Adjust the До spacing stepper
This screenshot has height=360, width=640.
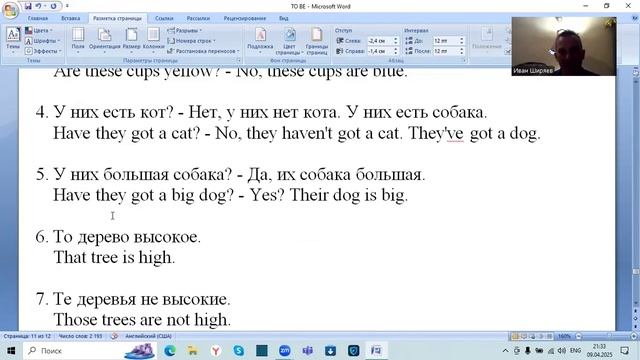tap(462, 41)
